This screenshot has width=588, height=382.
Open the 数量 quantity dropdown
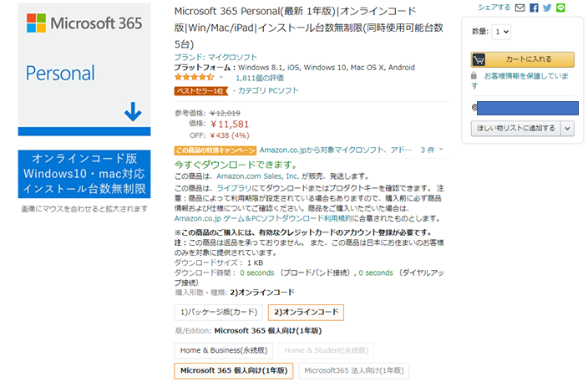coord(501,32)
